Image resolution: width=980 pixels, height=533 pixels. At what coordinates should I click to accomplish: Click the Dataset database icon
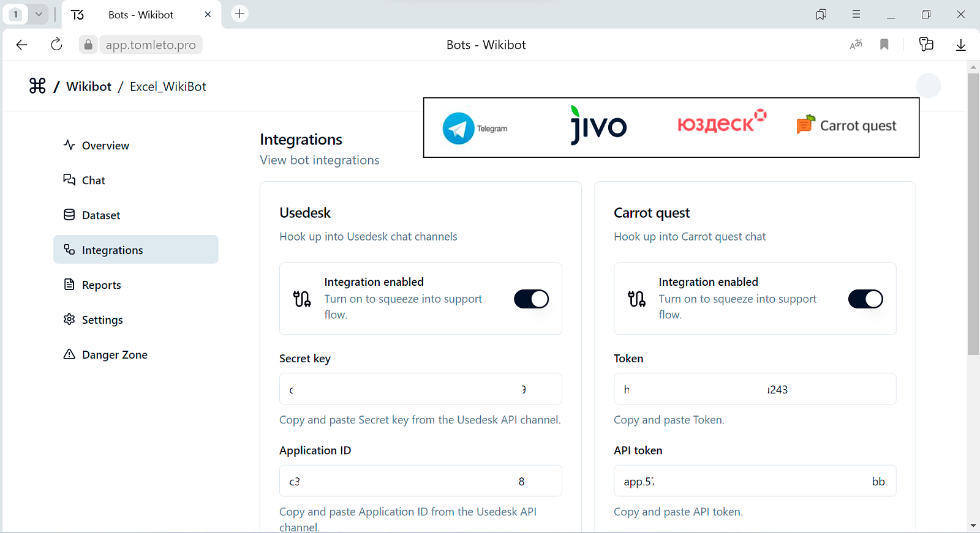pyautogui.click(x=69, y=215)
